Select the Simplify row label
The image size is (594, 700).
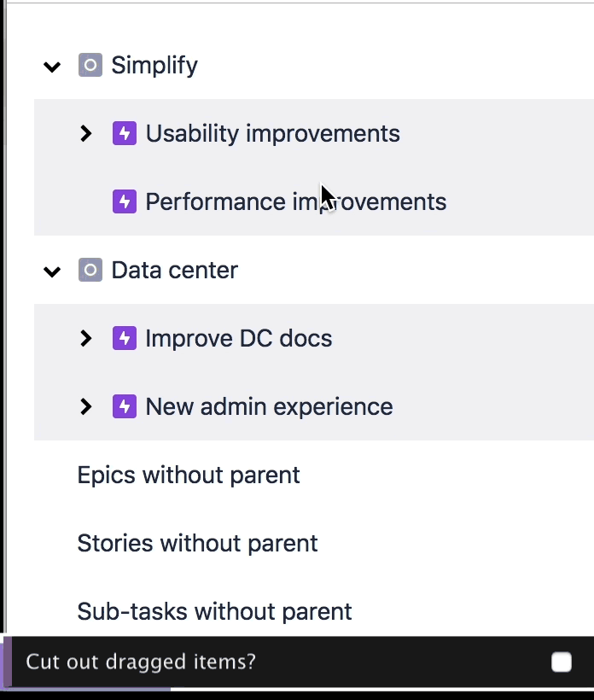pos(154,65)
